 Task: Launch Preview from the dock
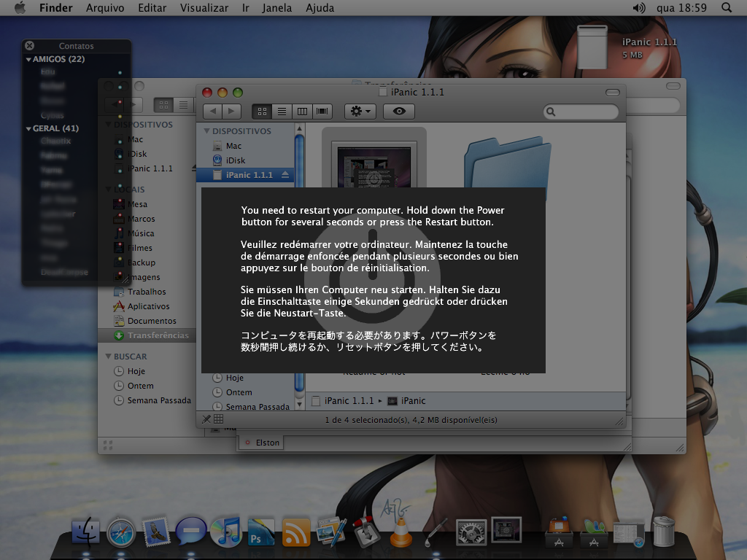331,532
